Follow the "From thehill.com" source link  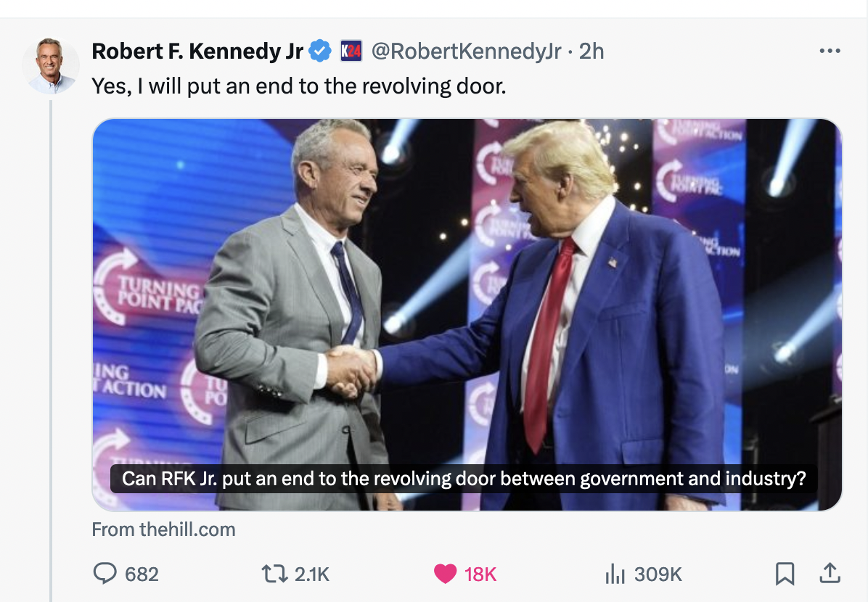pyautogui.click(x=163, y=529)
